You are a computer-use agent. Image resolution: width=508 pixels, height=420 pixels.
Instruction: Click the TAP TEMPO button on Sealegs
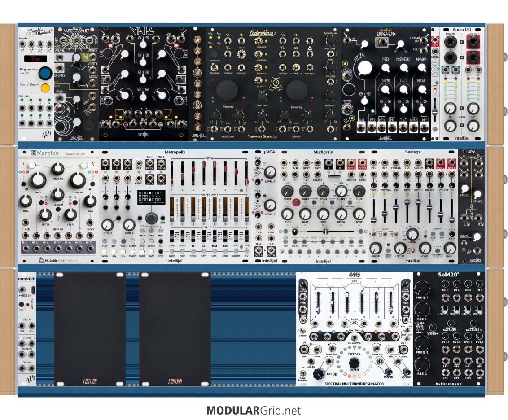438,250
